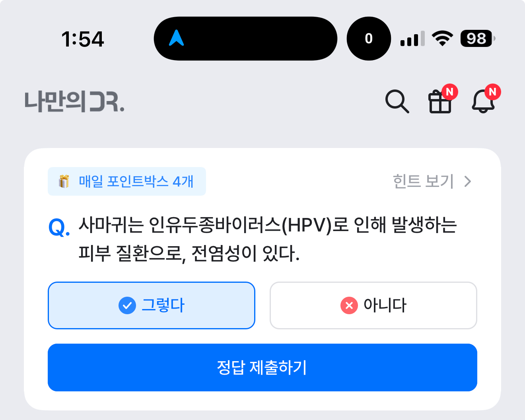This screenshot has width=525, height=420.
Task: Select the 그렇다 answer option
Action: click(x=151, y=305)
